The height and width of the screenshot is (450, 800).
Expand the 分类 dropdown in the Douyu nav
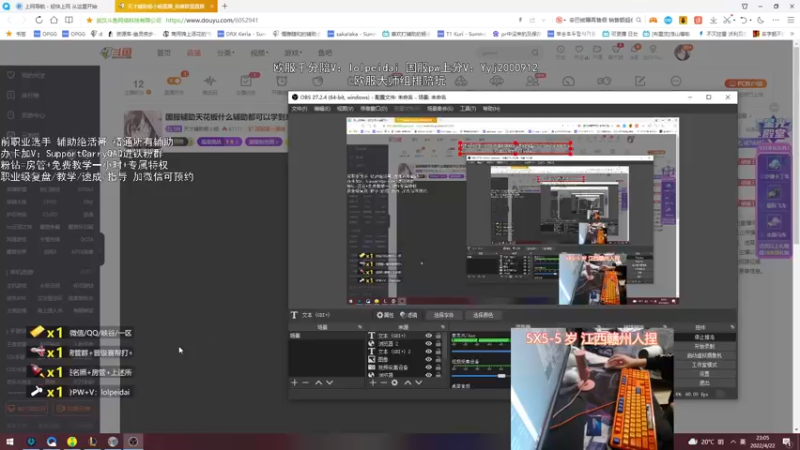(226, 53)
